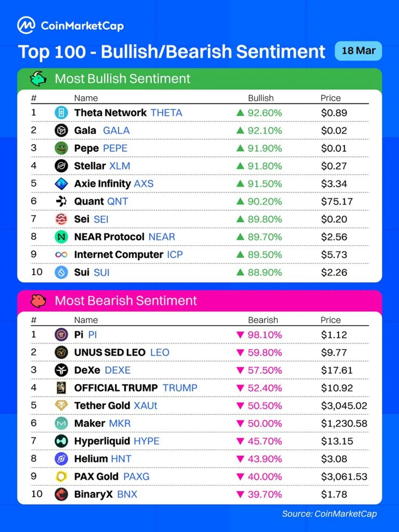Click the Source: CoinMarketCap text
399x532 pixels.
330,514
